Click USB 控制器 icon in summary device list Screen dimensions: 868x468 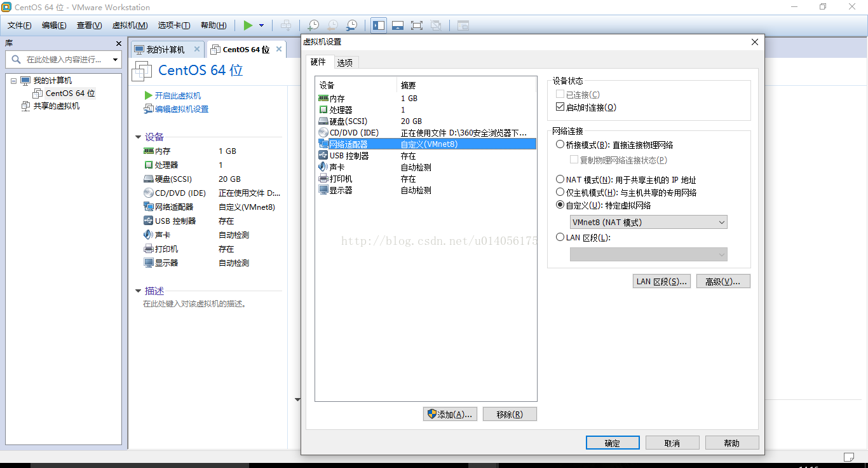tap(149, 221)
